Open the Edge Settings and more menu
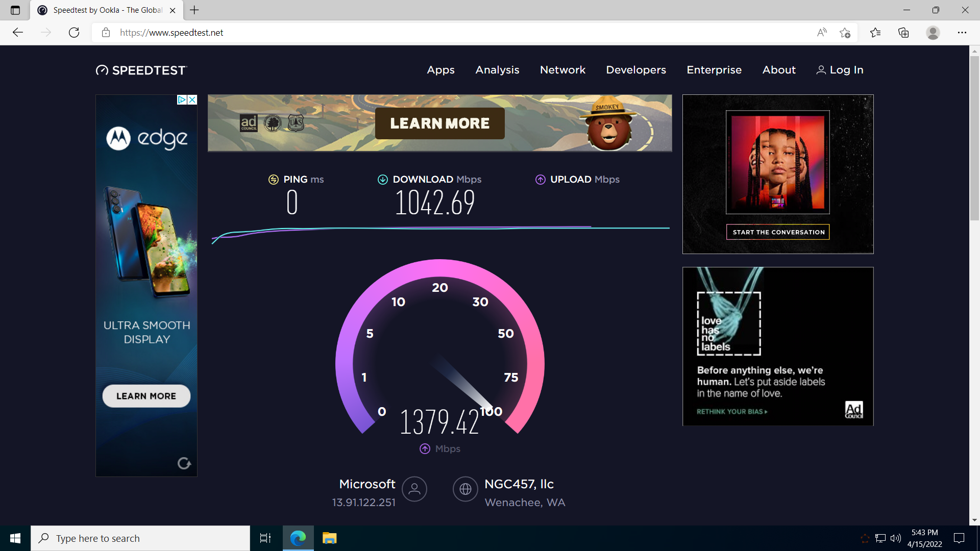 [962, 33]
